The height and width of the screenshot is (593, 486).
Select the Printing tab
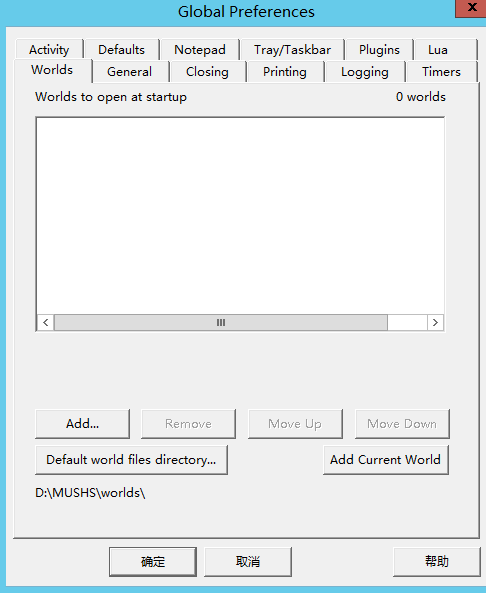point(285,71)
